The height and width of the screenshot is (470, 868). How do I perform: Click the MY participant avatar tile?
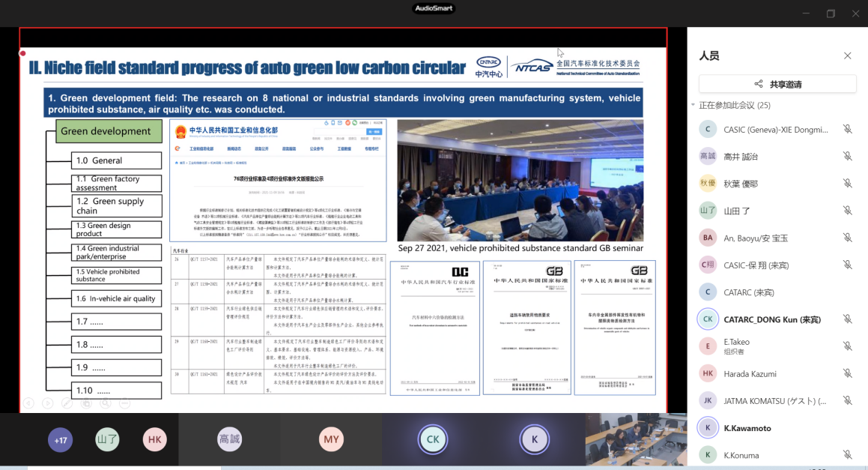[331, 439]
